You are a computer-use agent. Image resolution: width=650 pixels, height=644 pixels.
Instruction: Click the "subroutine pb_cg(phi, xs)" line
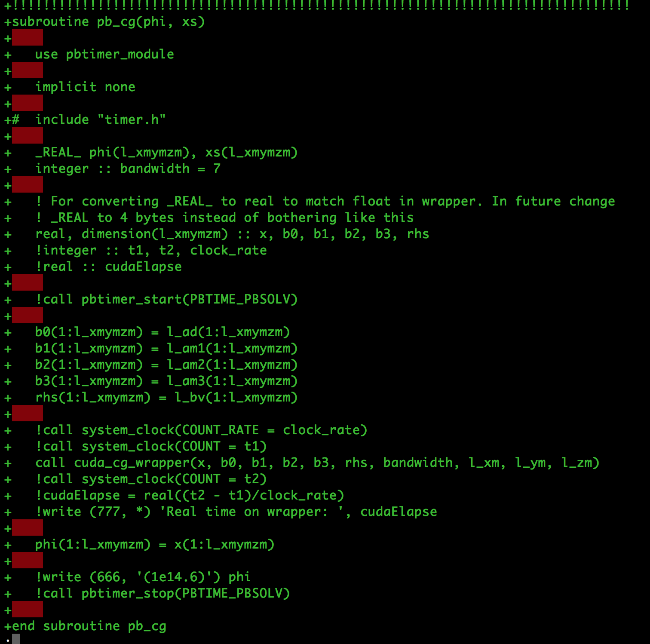pos(108,21)
